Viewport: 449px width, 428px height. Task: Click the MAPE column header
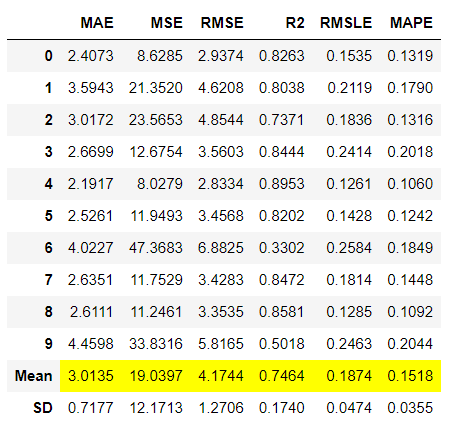tap(411, 23)
